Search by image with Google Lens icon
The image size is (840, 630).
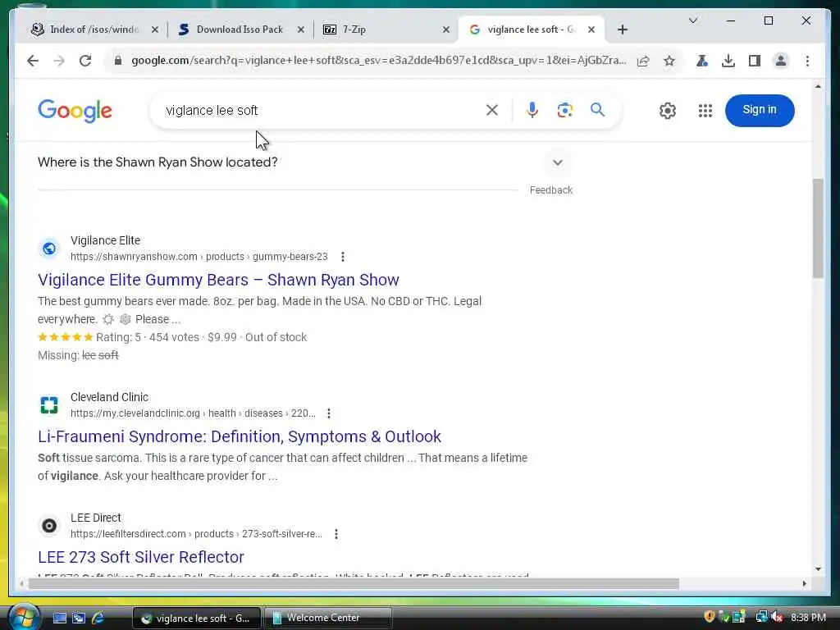pyautogui.click(x=564, y=111)
